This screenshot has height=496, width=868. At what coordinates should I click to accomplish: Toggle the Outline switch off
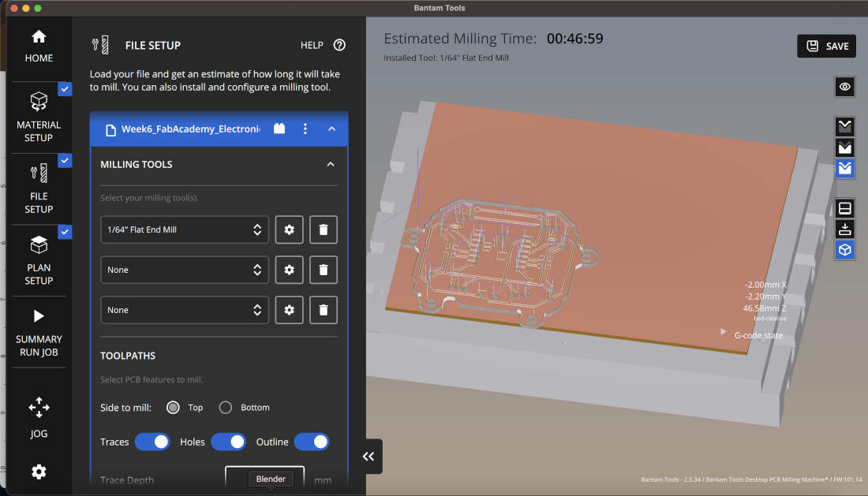pyautogui.click(x=312, y=442)
